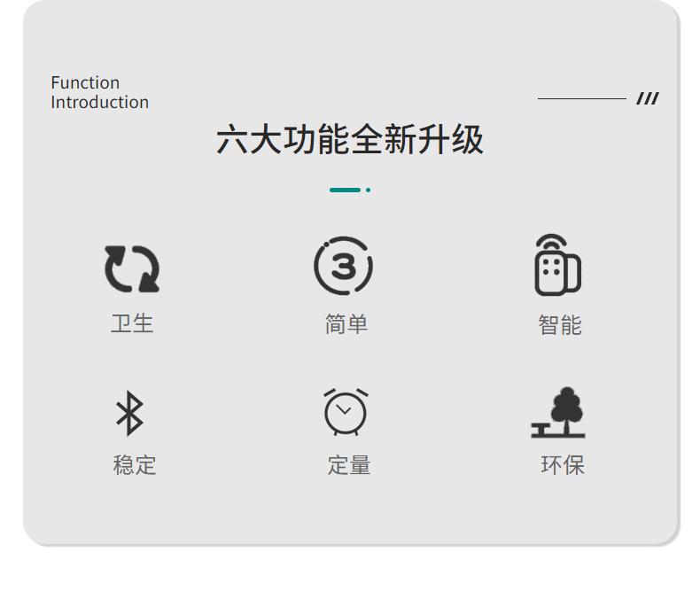
Task: Click the circled number 3 icon
Action: (343, 266)
